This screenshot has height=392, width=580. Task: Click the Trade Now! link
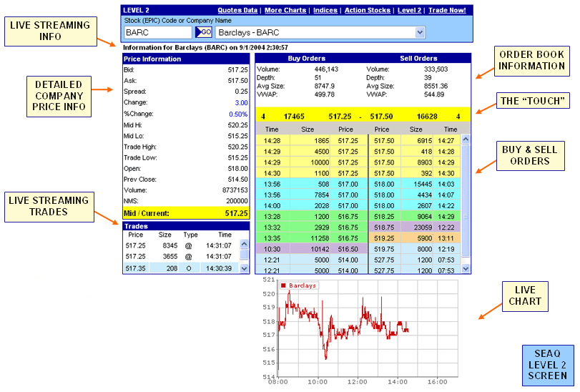click(447, 10)
